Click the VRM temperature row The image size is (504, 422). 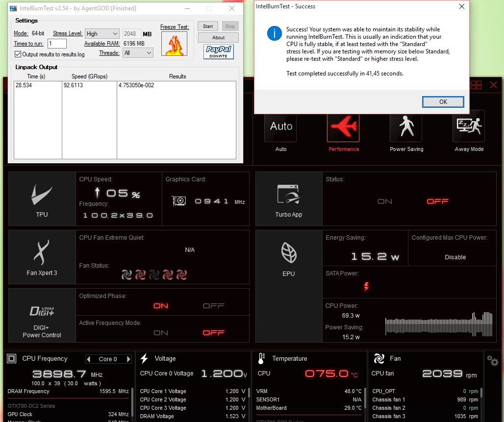[x=309, y=391]
